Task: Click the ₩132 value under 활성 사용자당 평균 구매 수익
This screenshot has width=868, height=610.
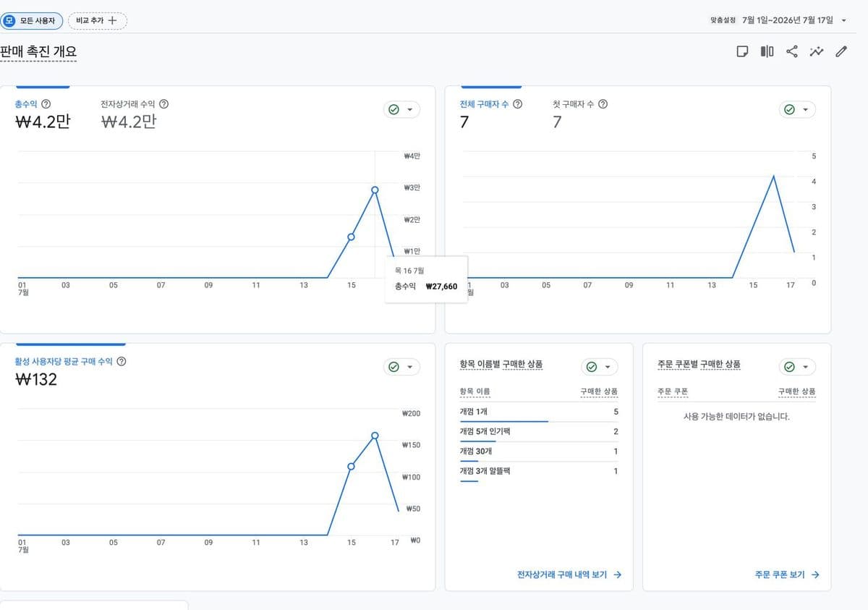Action: click(36, 379)
